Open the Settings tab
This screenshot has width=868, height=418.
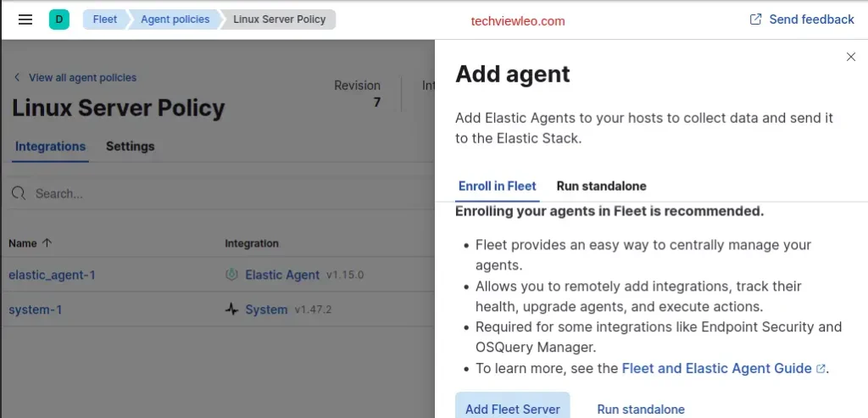[130, 146]
